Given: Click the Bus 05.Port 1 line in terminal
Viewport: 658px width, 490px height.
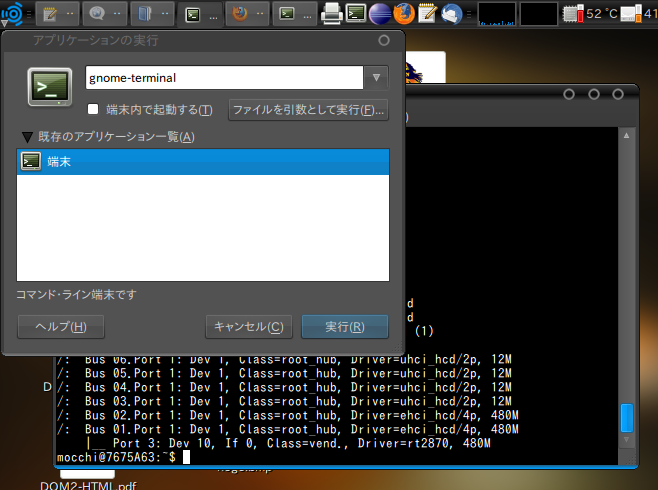Looking at the screenshot, I should click(285, 373).
